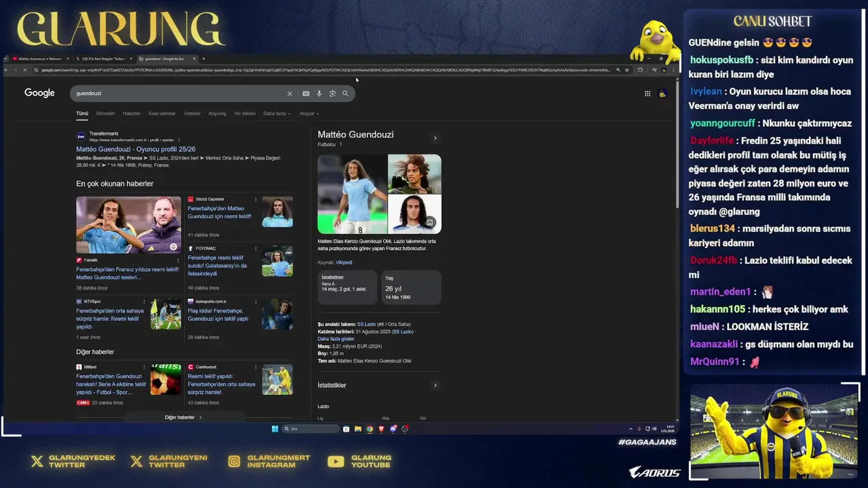The width and height of the screenshot is (868, 488).
Task: Switch to Kısa videolar tab
Action: tap(162, 114)
